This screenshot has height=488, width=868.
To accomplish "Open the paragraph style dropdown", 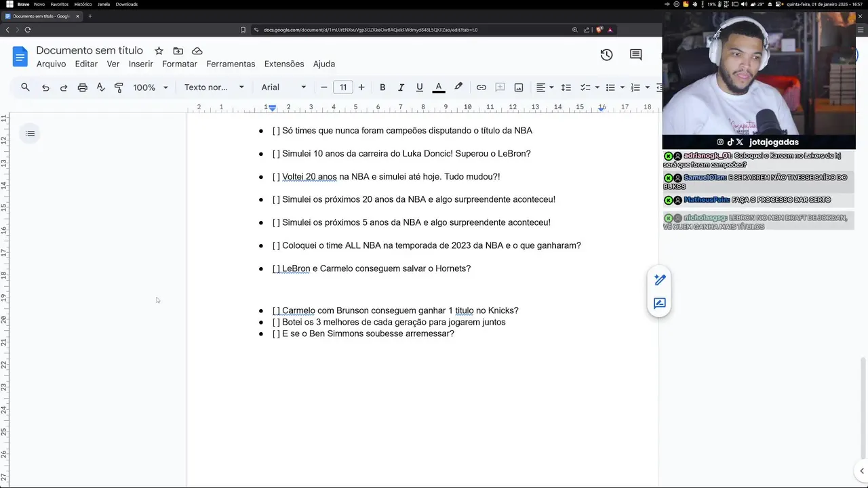I will 214,87.
